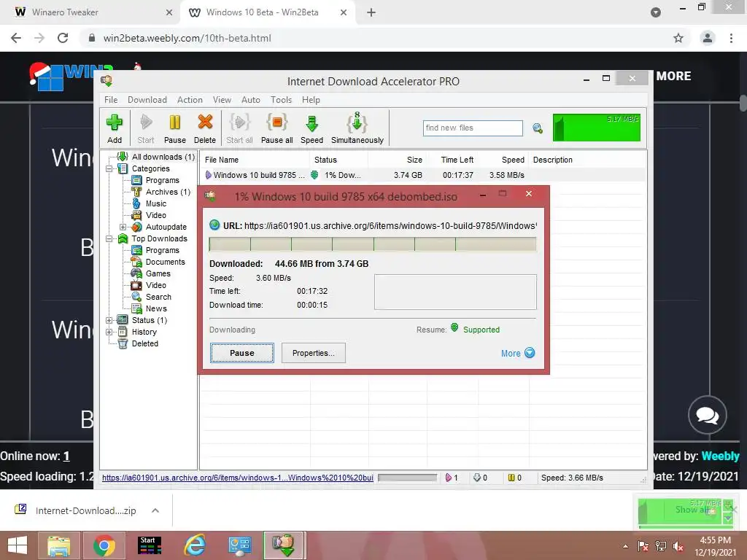Select Video under Top Downloads
747x560 pixels.
pyautogui.click(x=156, y=285)
